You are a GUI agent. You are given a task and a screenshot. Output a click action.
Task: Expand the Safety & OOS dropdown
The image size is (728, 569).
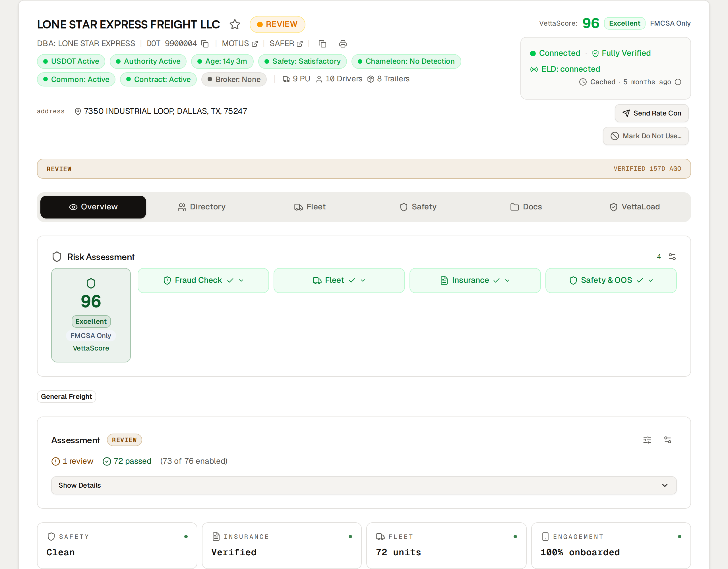[611, 281]
